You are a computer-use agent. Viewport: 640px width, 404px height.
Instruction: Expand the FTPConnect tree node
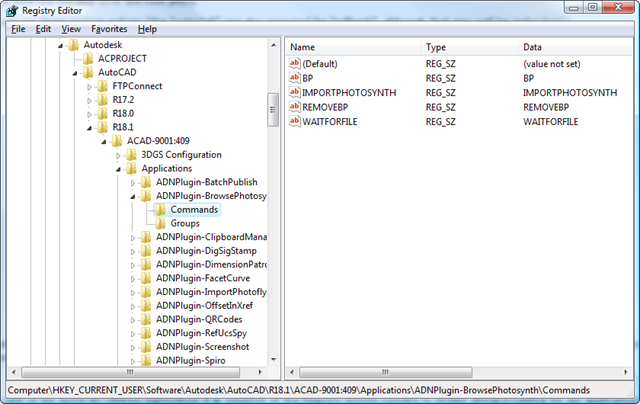pos(89,87)
